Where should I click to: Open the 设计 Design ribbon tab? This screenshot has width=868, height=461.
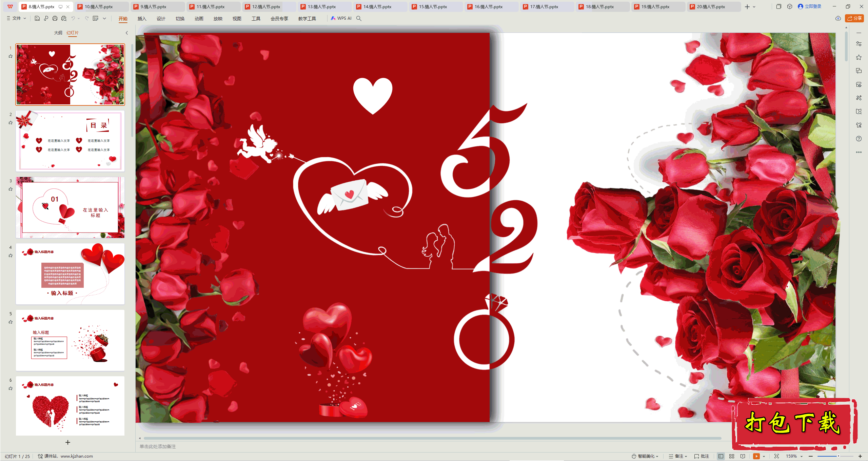pyautogui.click(x=161, y=19)
